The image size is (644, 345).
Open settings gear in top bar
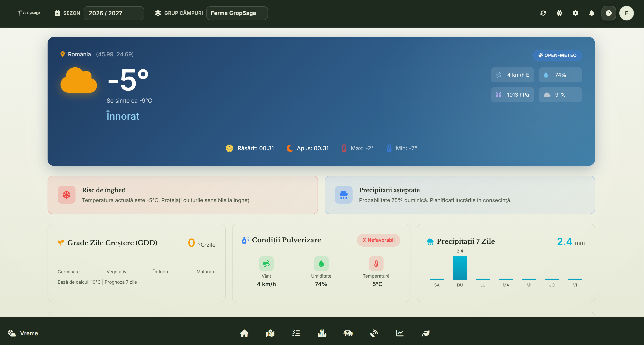(x=576, y=13)
